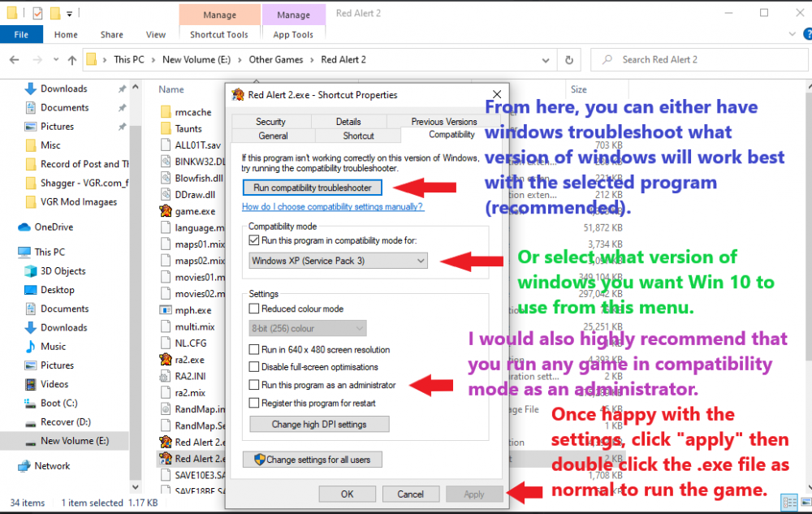Screen dimensions: 812x514
Task: Click the New folder quick access icon
Action: click(55, 13)
